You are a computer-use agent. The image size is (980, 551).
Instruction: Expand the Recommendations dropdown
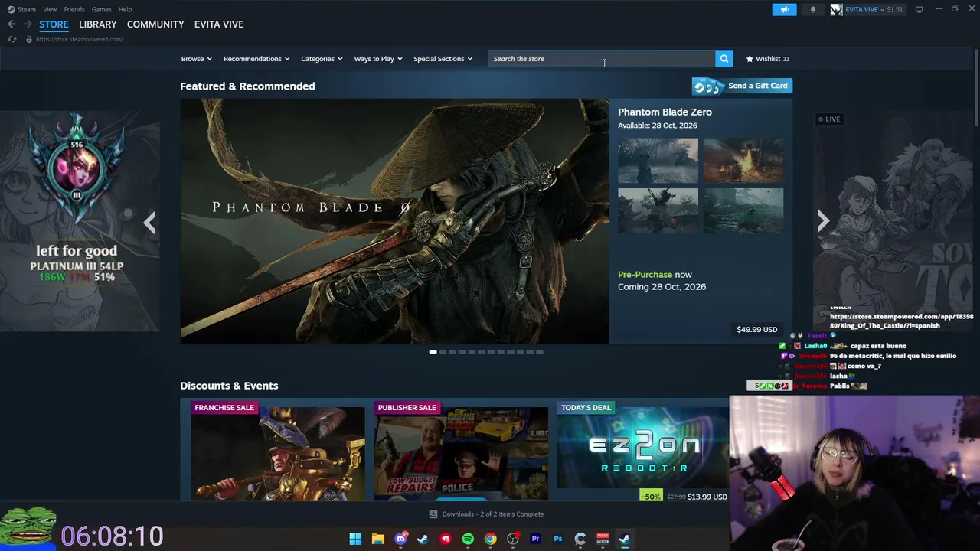[256, 59]
